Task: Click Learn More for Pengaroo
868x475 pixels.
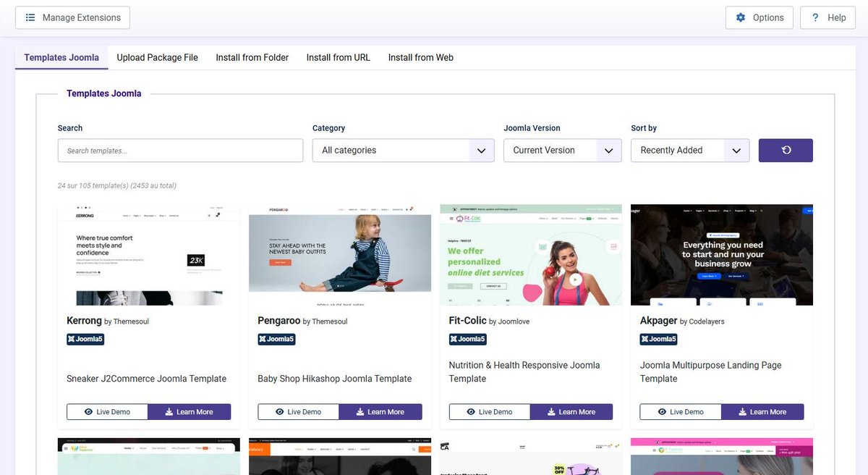Action: pyautogui.click(x=380, y=412)
